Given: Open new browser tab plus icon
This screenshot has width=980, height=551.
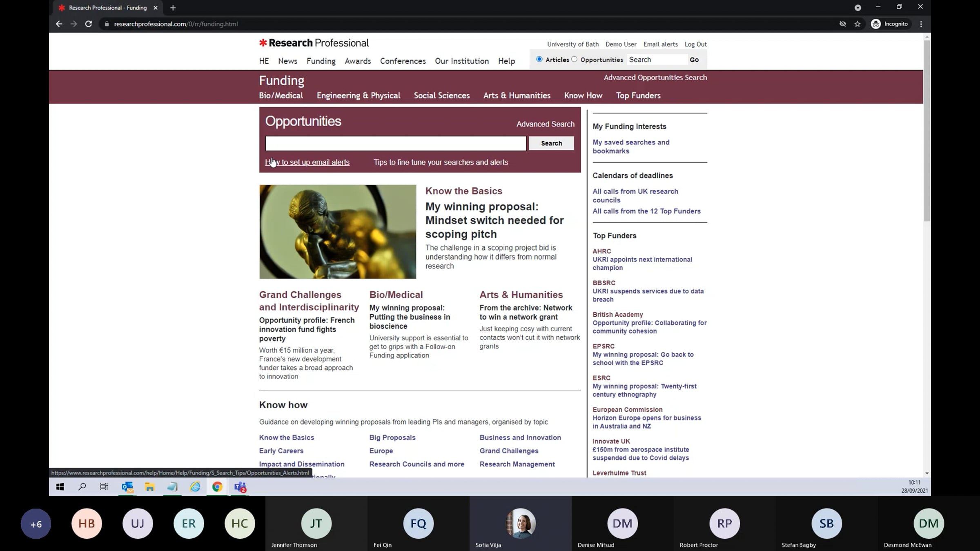Looking at the screenshot, I should point(173,8).
